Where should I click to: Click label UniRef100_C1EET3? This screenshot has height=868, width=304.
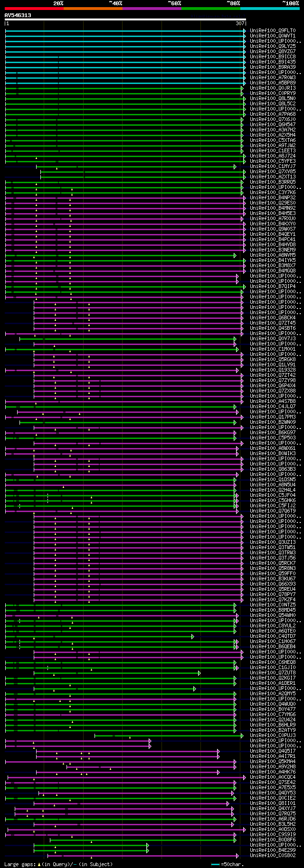[273, 151]
